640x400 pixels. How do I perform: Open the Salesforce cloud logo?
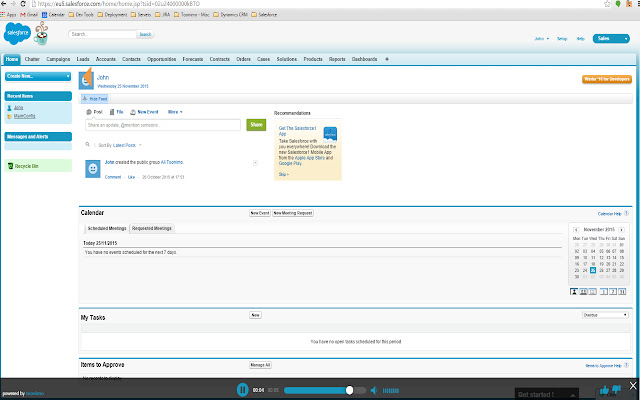17,33
